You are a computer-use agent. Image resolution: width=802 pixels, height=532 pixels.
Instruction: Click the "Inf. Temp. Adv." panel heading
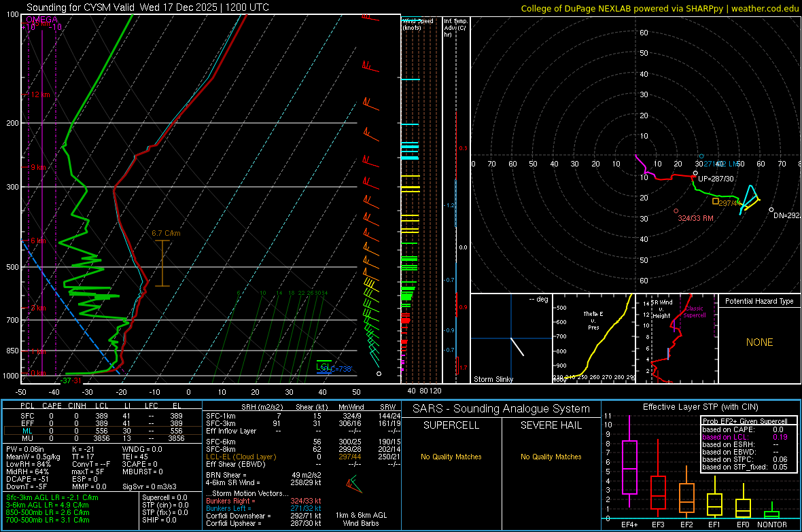coord(455,28)
